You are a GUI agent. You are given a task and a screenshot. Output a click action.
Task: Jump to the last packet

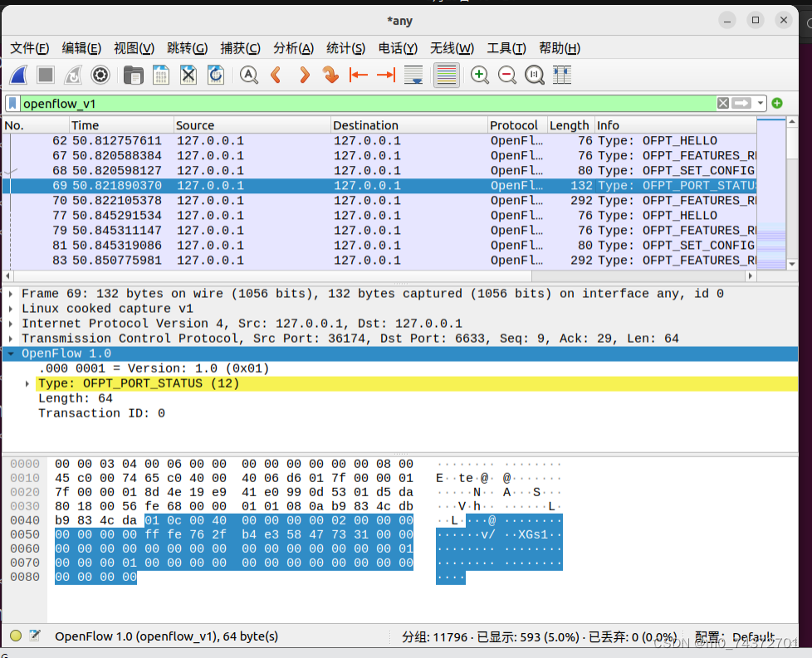[385, 75]
